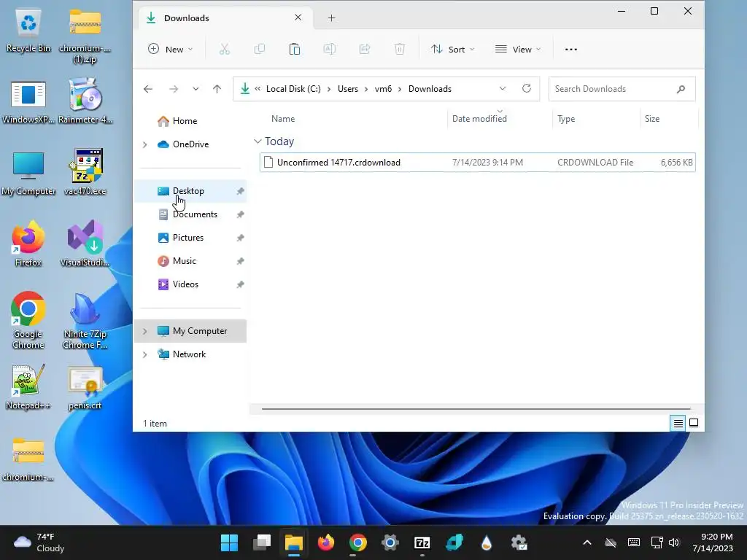Expand the OneDrive tree node

(x=145, y=144)
